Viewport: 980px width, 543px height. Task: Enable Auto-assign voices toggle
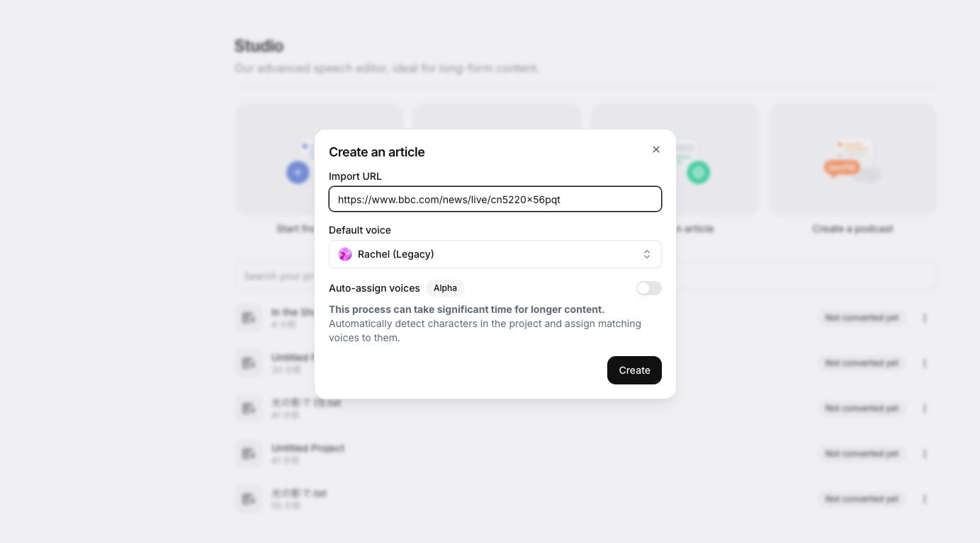649,288
